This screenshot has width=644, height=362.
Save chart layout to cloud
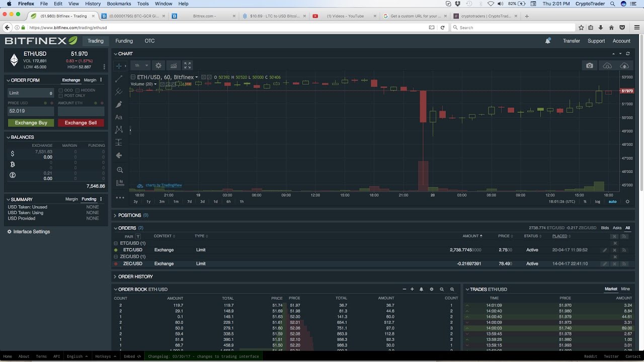coord(624,65)
